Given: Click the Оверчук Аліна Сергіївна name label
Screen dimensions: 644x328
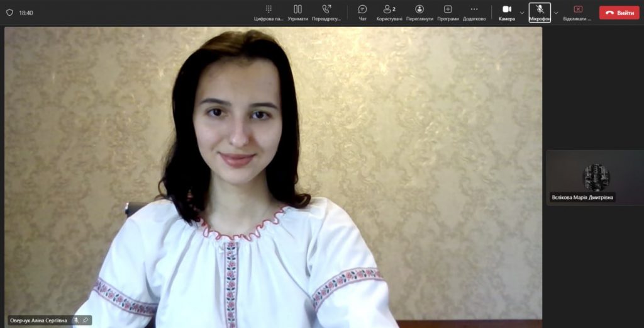Looking at the screenshot, I should click(38, 320).
